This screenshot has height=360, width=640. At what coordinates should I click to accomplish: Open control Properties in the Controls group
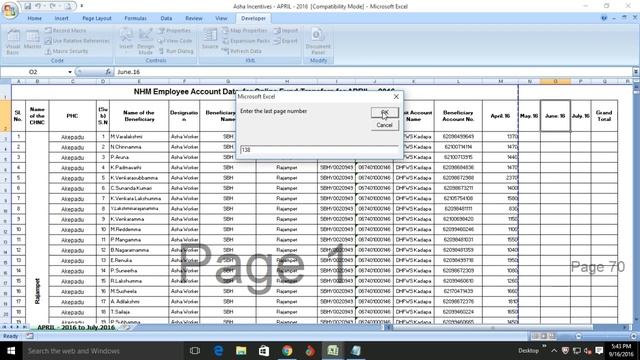coord(175,31)
